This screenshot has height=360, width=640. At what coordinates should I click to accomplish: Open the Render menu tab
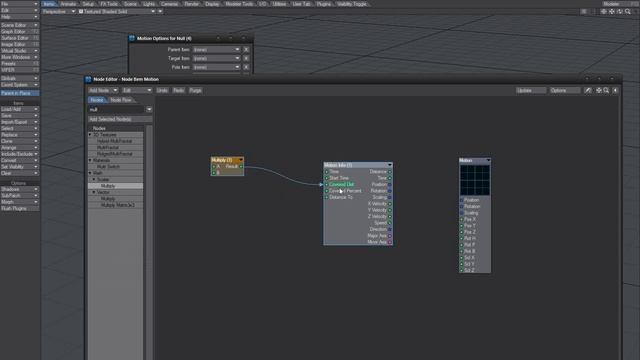pos(191,4)
